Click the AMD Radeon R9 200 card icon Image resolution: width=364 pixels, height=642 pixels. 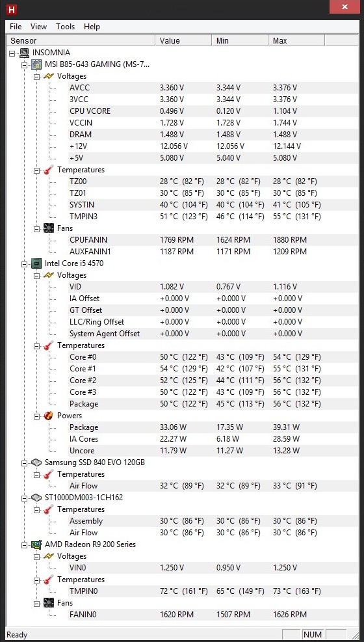click(x=37, y=544)
